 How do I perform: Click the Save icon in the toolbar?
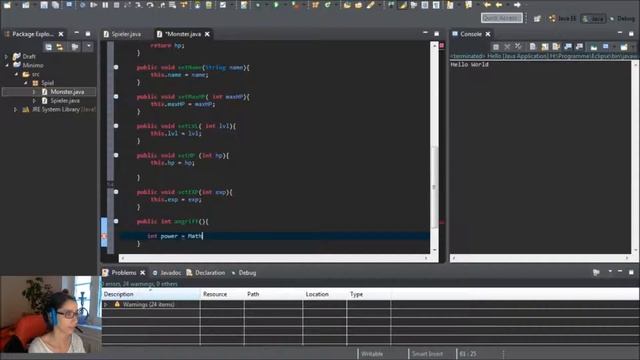tap(44, 5)
